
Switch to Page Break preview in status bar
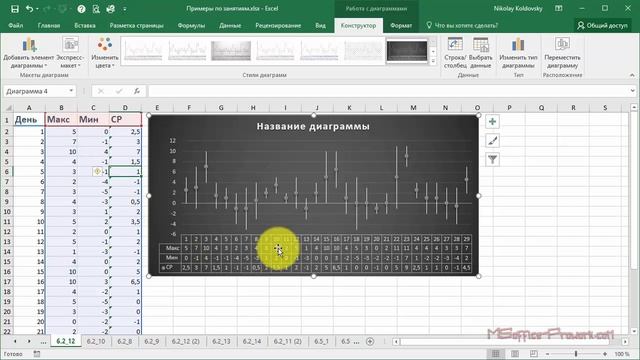point(533,354)
